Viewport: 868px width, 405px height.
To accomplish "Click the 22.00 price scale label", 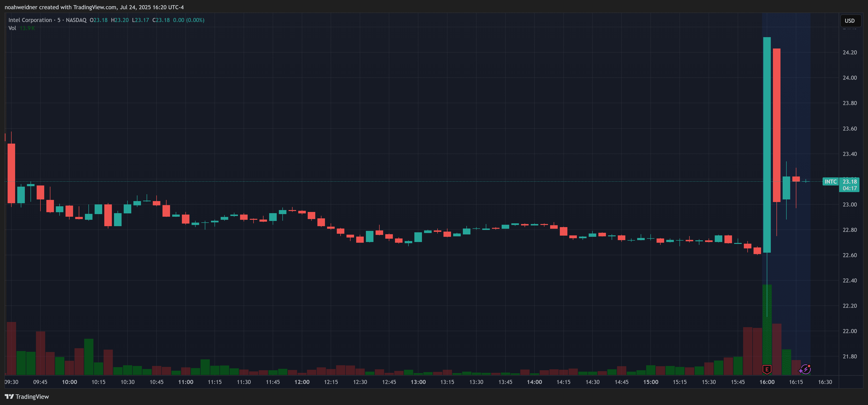I will pyautogui.click(x=850, y=331).
